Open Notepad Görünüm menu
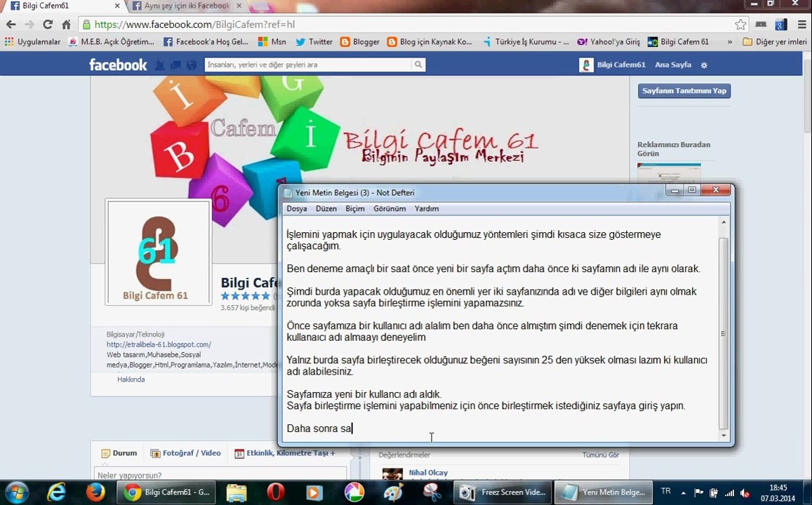This screenshot has height=505, width=812. pyautogui.click(x=390, y=208)
